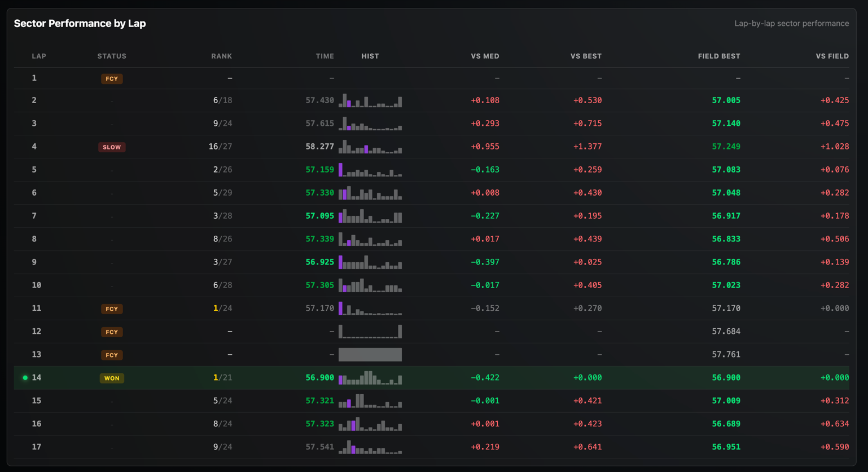Click the green dot beside lap 14

click(x=25, y=378)
